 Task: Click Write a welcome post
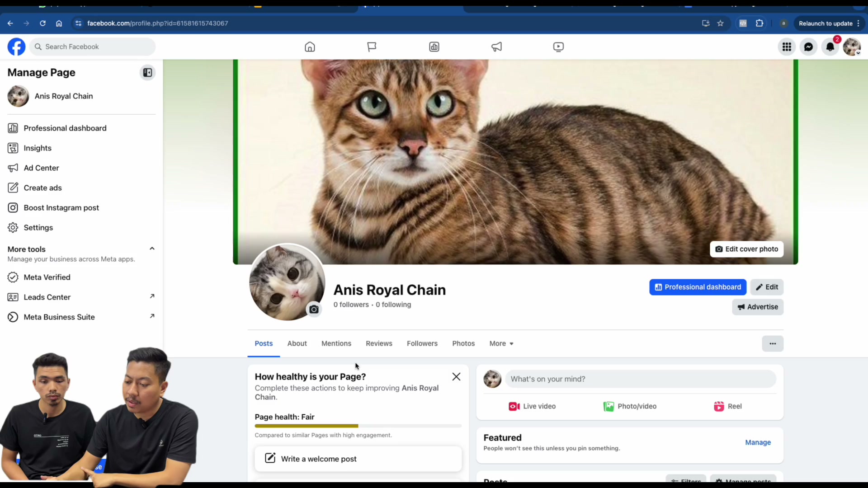tap(358, 459)
